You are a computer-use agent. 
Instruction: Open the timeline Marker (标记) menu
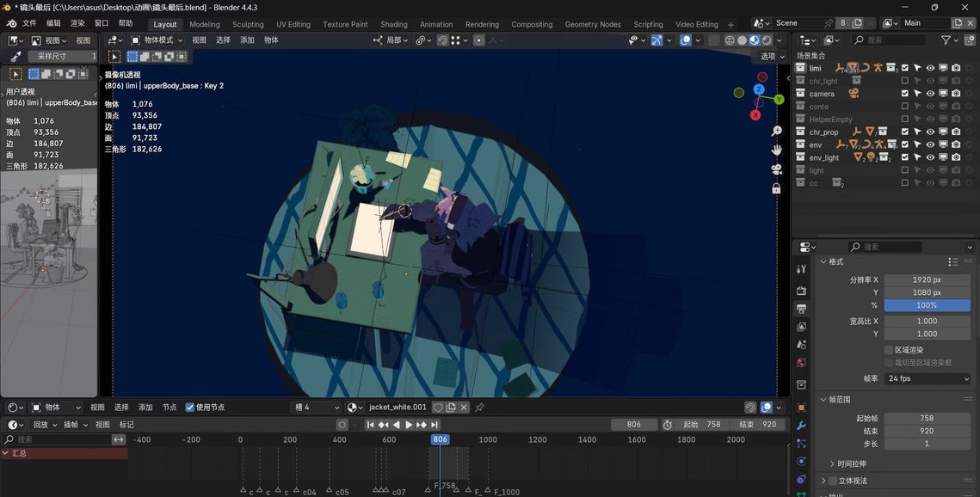pyautogui.click(x=126, y=425)
